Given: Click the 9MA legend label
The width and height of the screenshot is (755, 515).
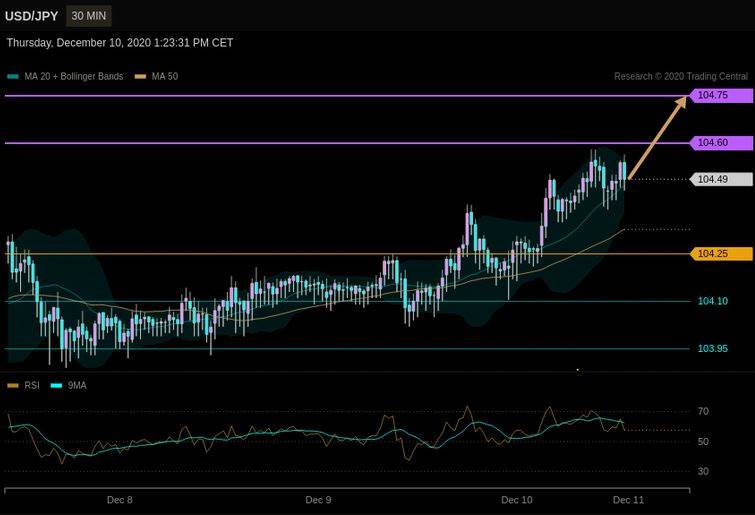Looking at the screenshot, I should [x=77, y=386].
